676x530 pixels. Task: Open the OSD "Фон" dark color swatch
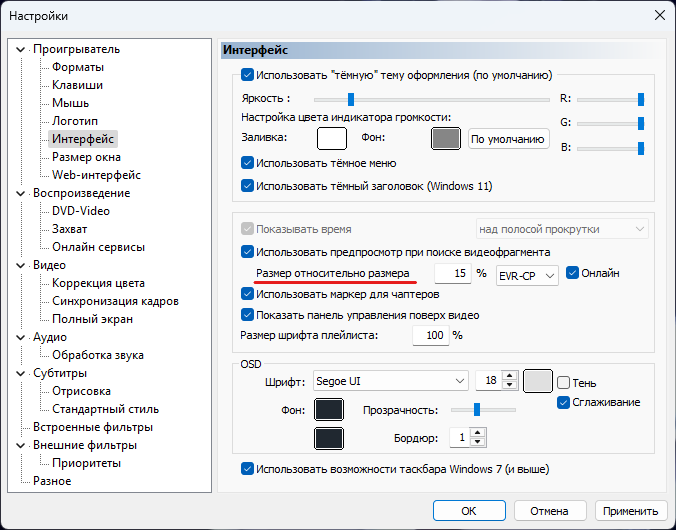click(x=329, y=410)
